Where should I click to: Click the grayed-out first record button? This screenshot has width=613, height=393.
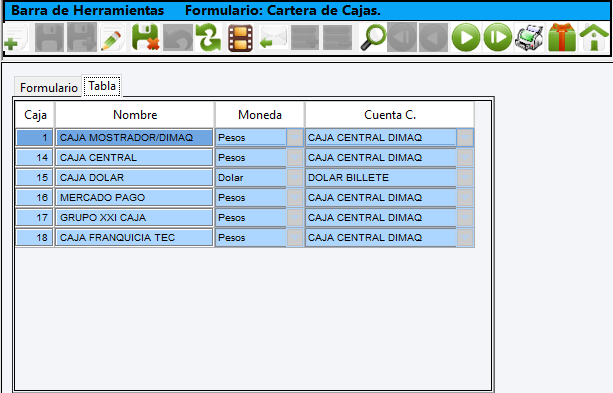402,38
